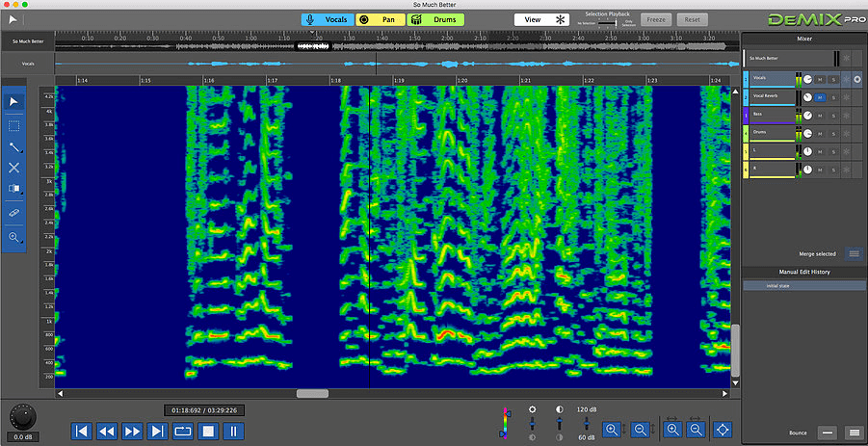Viewport: 868px width, 446px height.
Task: Click the fit-to-view crosshair zoom icon
Action: coord(723,430)
